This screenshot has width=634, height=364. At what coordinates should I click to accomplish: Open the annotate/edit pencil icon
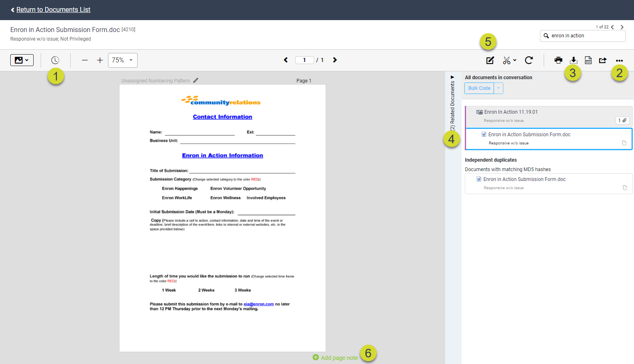point(490,60)
